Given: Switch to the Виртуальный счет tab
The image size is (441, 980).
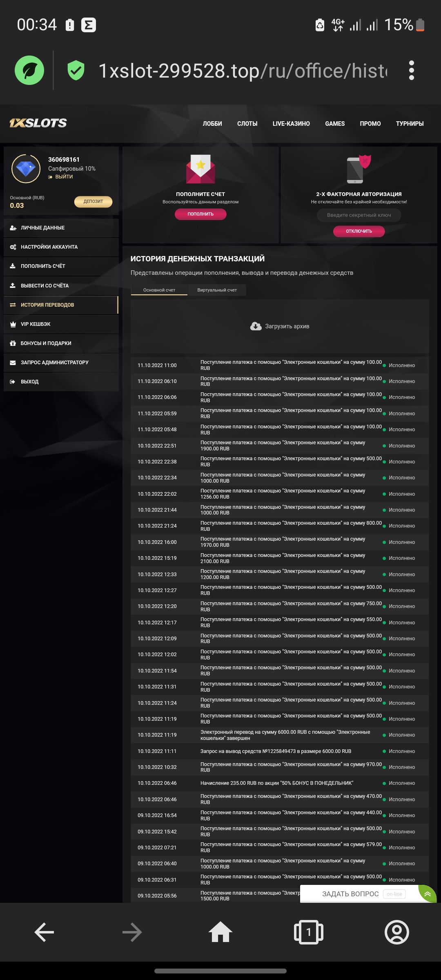Looking at the screenshot, I should pos(217,290).
